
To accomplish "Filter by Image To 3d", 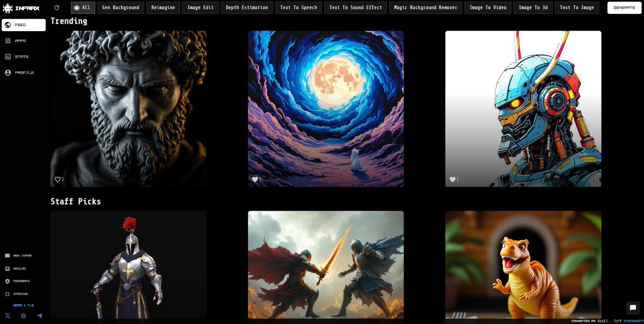I will pyautogui.click(x=533, y=8).
